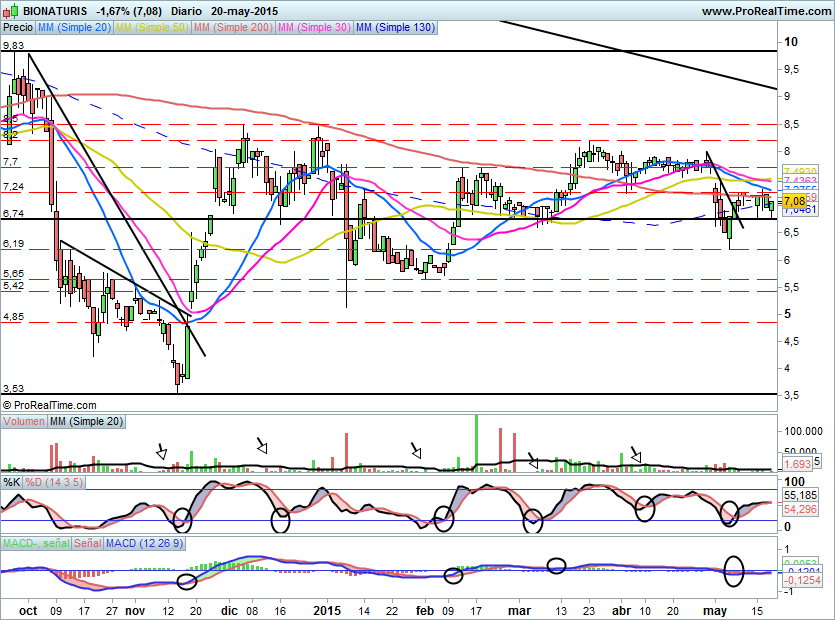835x620 pixels.
Task: Click the 6,74 support level label
Action: (13, 213)
